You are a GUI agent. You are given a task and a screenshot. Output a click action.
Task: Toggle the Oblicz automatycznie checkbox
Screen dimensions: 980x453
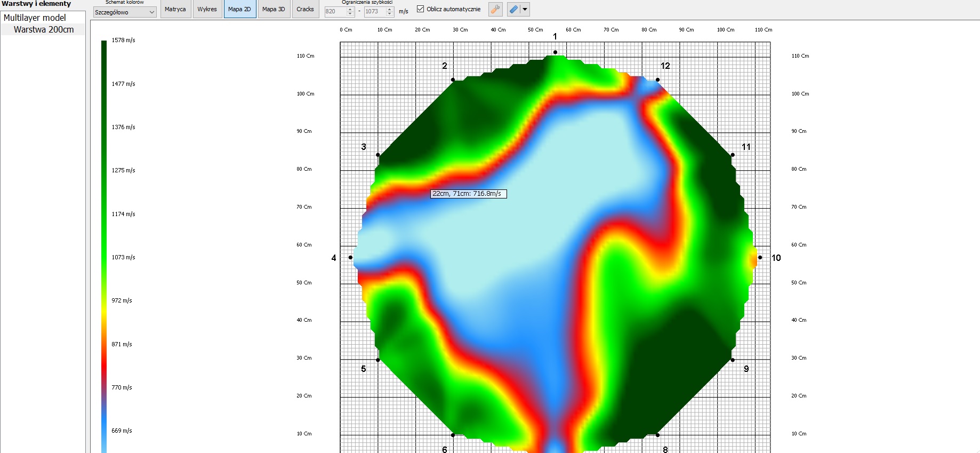pyautogui.click(x=420, y=9)
